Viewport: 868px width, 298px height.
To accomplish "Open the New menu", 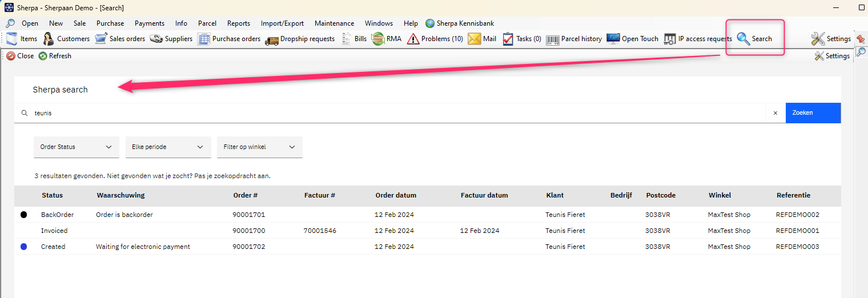I will coord(56,23).
